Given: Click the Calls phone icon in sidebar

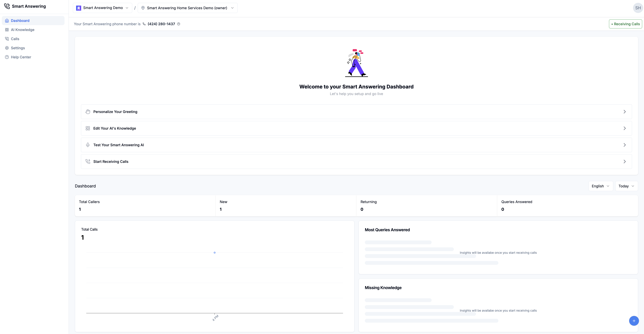Looking at the screenshot, I should pos(7,39).
